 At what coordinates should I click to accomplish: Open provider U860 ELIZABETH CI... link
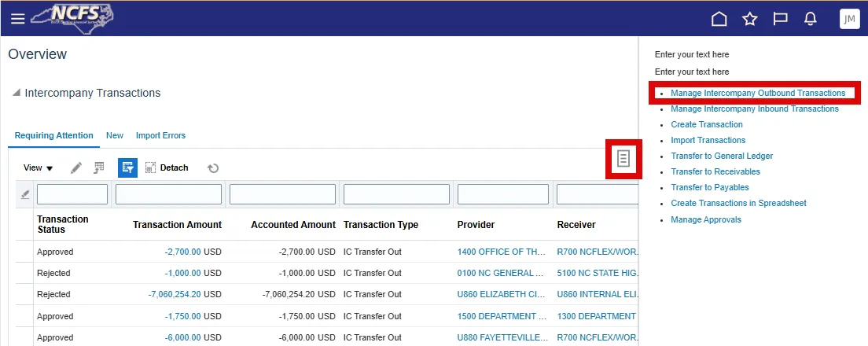click(503, 295)
